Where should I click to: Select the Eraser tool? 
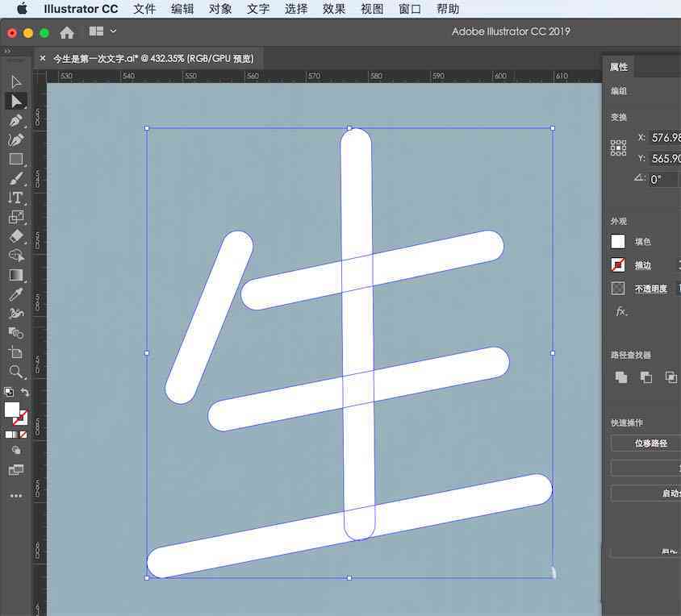[15, 236]
